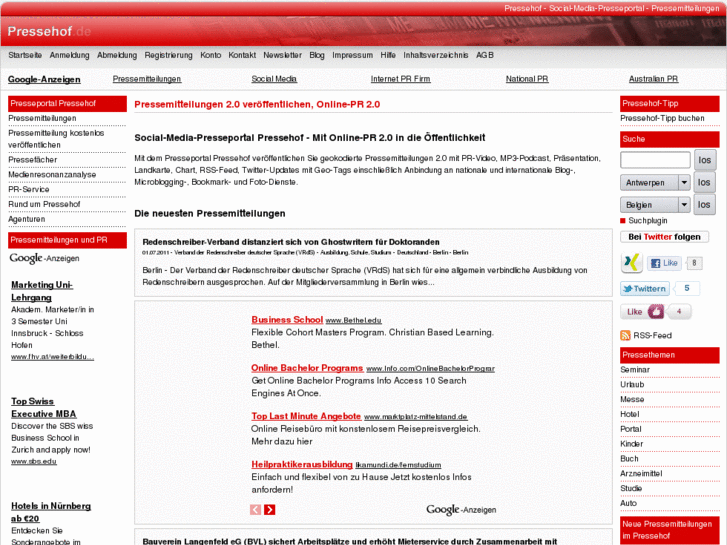Open the Belgien country dropdown
Viewport: 727px width, 545px height.
pos(655,205)
